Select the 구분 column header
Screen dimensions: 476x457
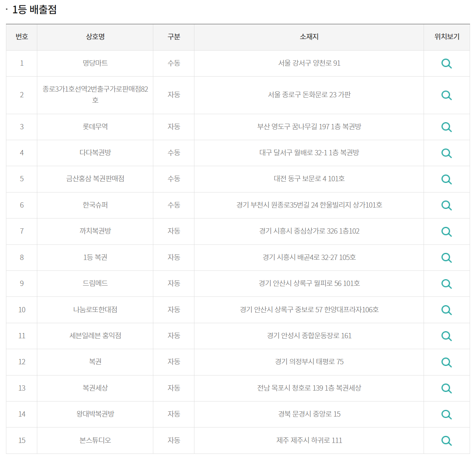pyautogui.click(x=173, y=37)
